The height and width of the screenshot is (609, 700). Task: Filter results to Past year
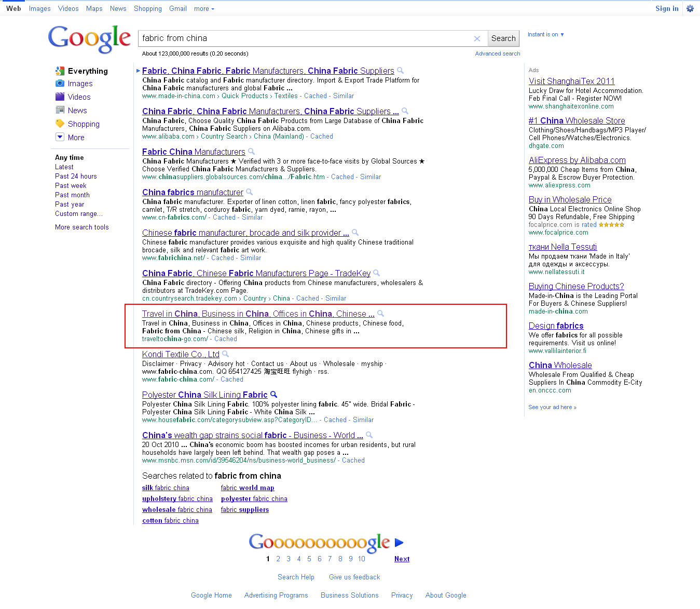point(70,205)
